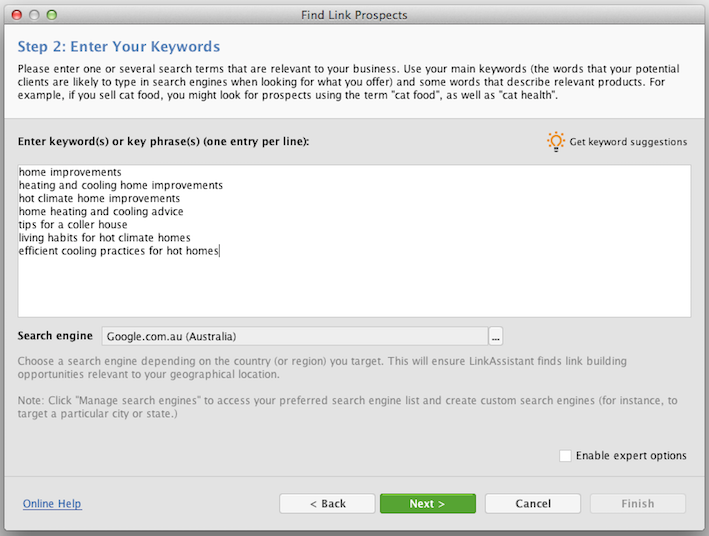Place cursor in 'tips for a coller house' line
Screen dimensions: 709x536
pyautogui.click(x=73, y=225)
